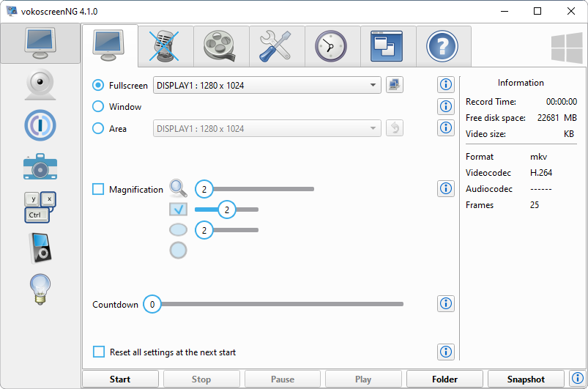Select the camera snapshot sidebar icon

40,166
